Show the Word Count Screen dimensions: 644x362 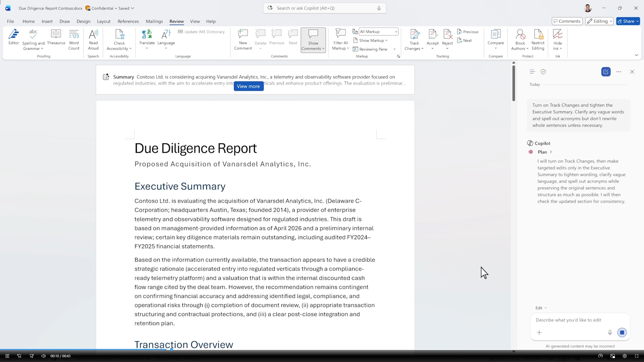[74, 40]
